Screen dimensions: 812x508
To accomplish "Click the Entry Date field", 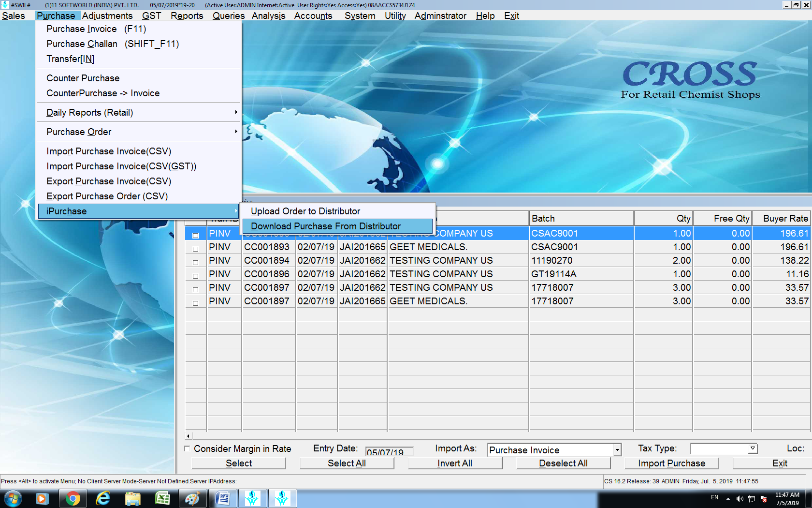I will click(x=389, y=451).
